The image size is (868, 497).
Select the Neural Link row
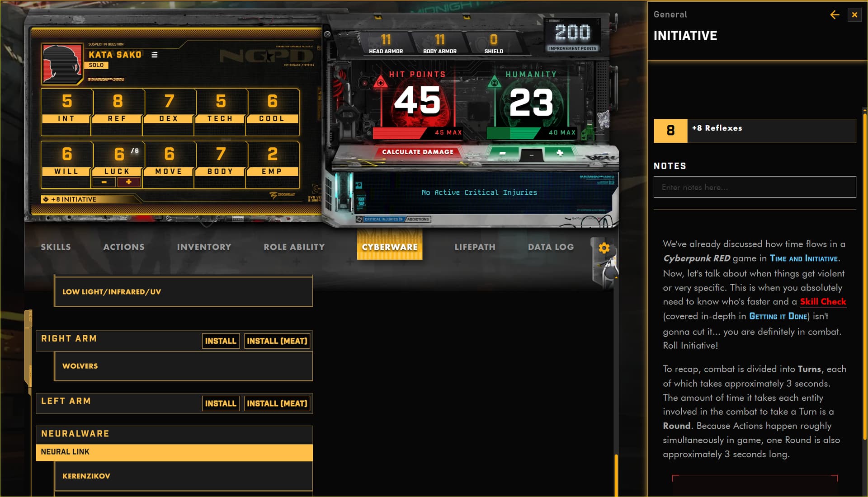tap(174, 452)
